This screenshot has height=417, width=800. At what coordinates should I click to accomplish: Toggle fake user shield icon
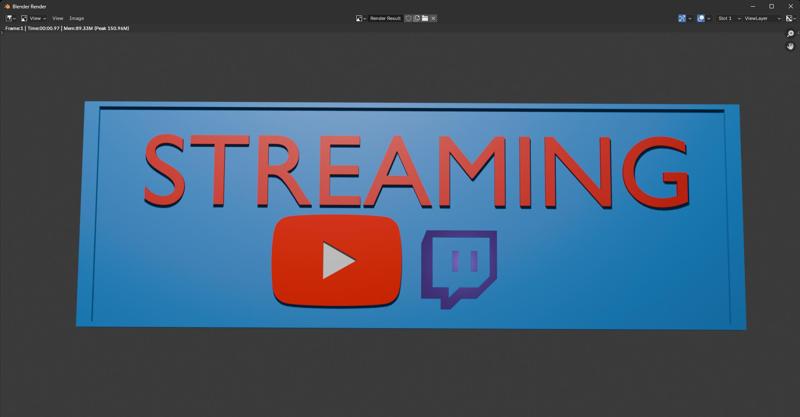tap(408, 18)
